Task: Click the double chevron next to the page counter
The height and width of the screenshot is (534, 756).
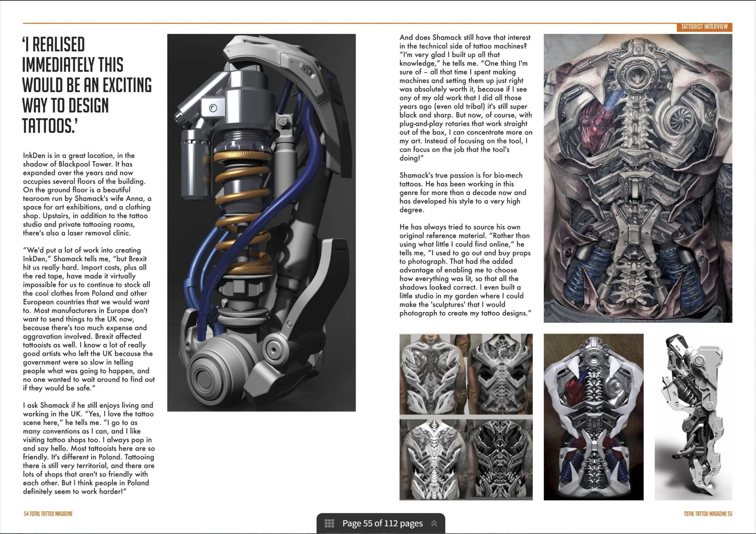Action: 435,523
